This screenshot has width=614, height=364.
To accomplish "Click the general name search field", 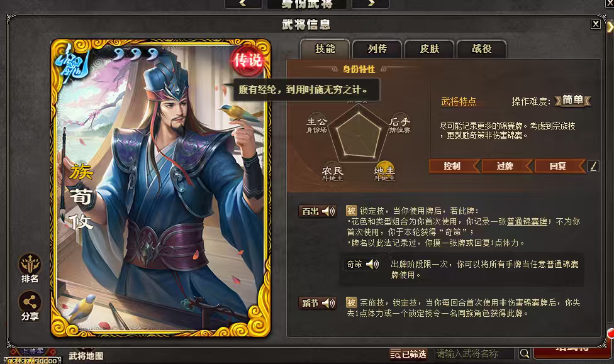I will point(474,354).
